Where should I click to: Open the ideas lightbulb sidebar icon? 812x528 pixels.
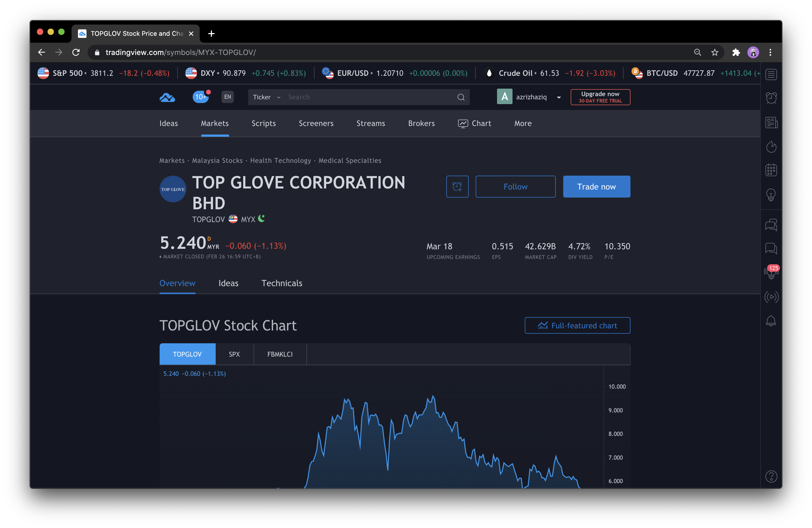[x=771, y=195]
